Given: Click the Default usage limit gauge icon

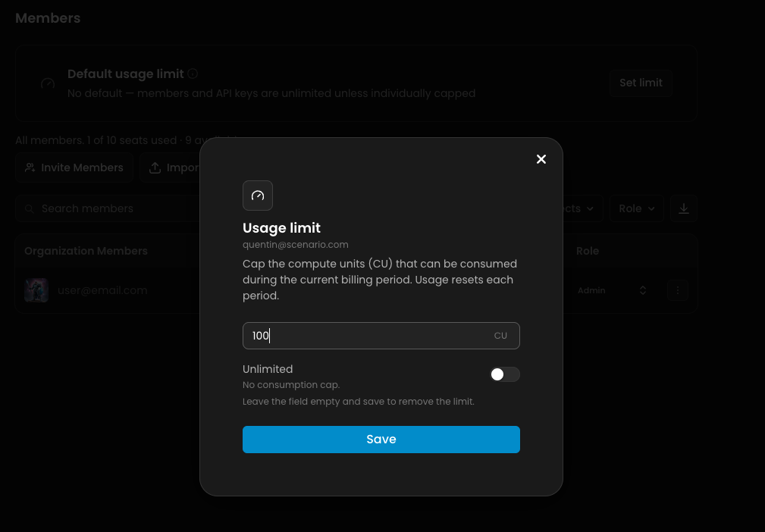Looking at the screenshot, I should (x=47, y=83).
